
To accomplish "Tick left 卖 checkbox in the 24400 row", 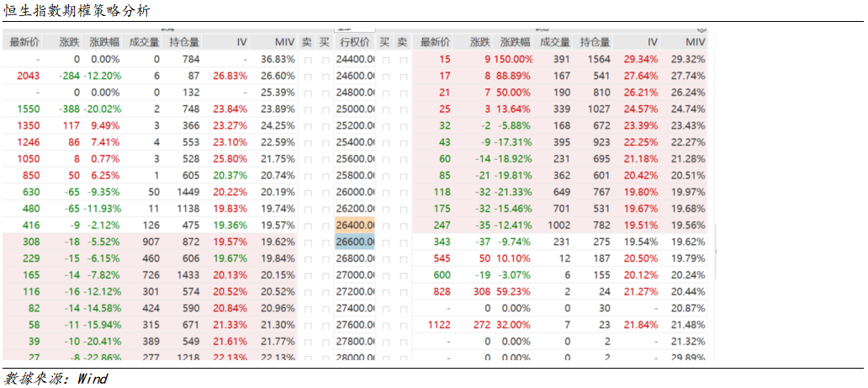I will tap(307, 60).
